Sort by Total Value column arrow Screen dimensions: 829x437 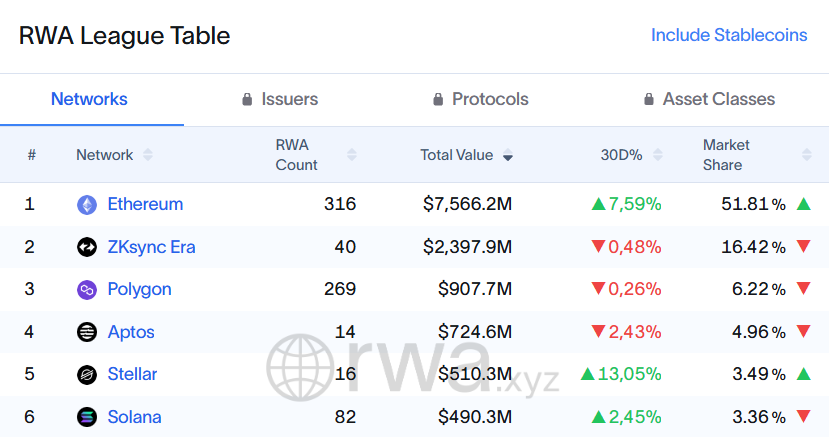(x=508, y=156)
